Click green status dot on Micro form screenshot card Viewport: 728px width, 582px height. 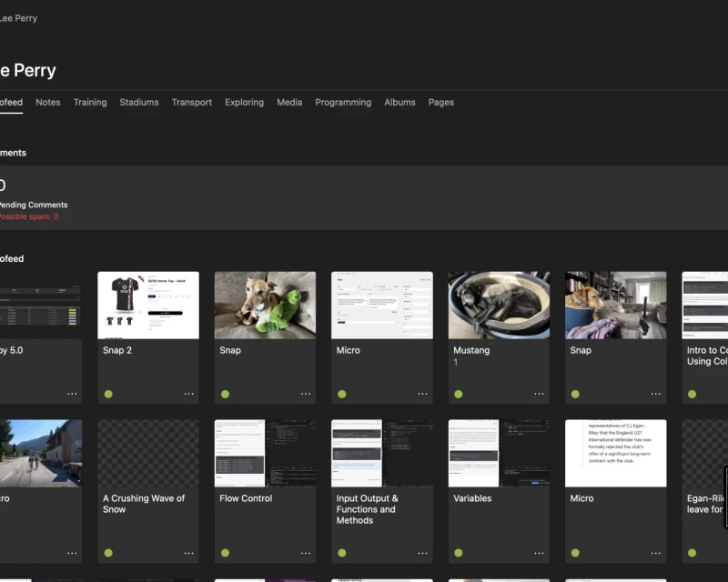pyautogui.click(x=342, y=394)
